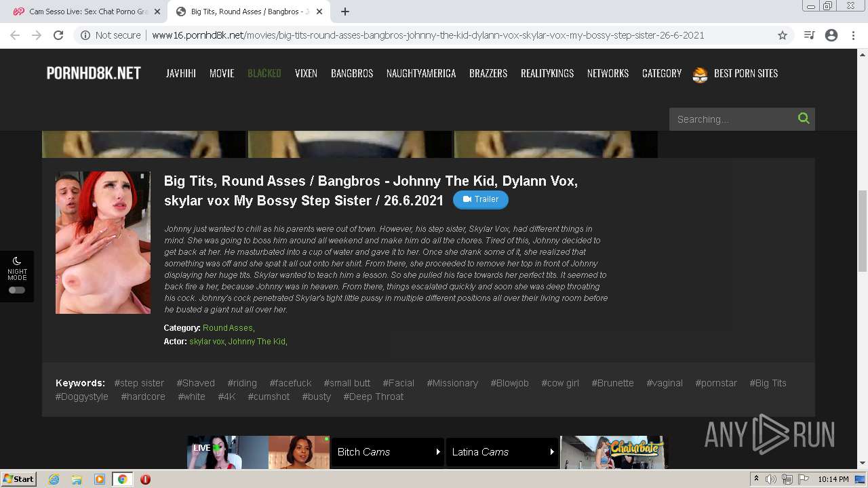Close the currently active tab
Screen dimensions: 868x488
[319, 12]
